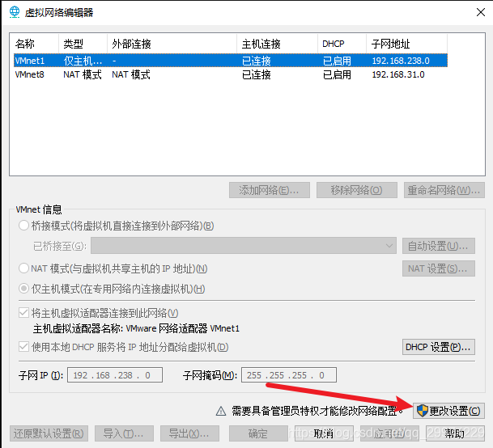Click the 添加网络(E) button

click(270, 190)
